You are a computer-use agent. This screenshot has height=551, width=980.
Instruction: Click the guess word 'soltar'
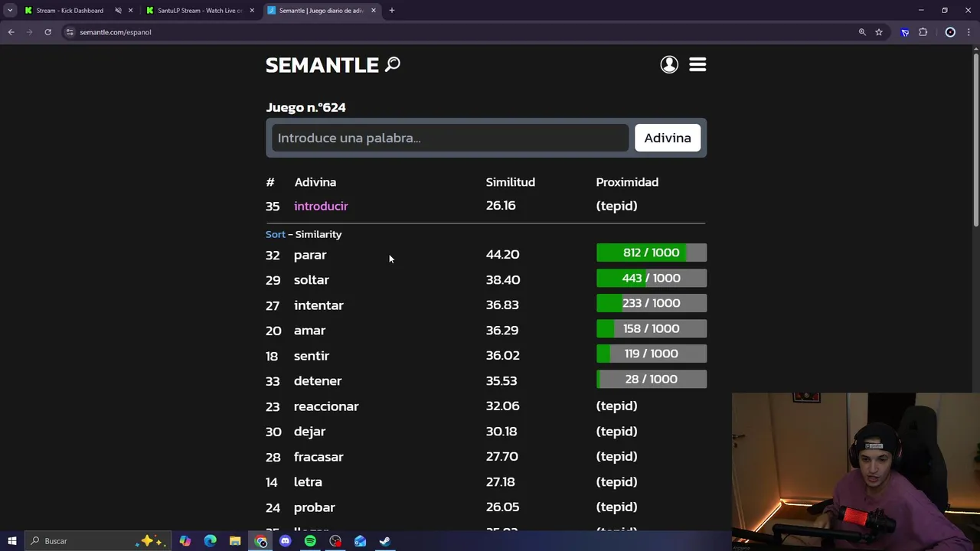pos(312,280)
